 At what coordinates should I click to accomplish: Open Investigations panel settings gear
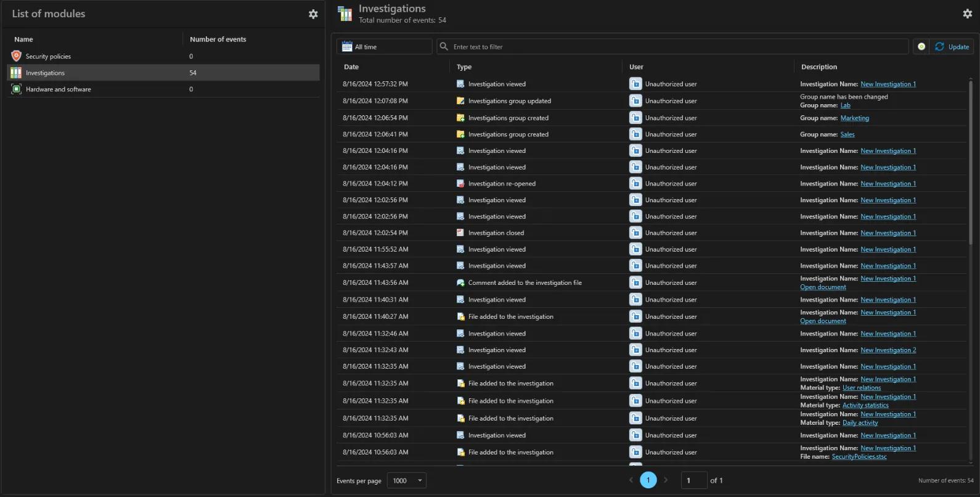tap(967, 14)
